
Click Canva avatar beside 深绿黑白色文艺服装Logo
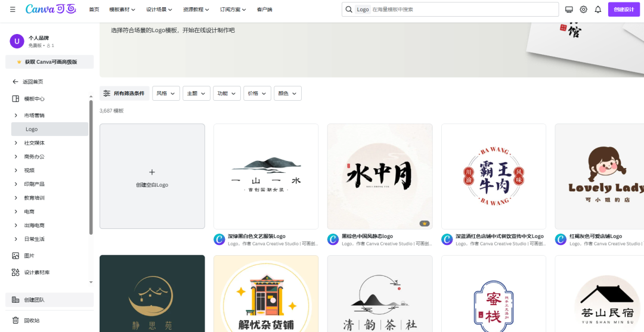click(219, 239)
